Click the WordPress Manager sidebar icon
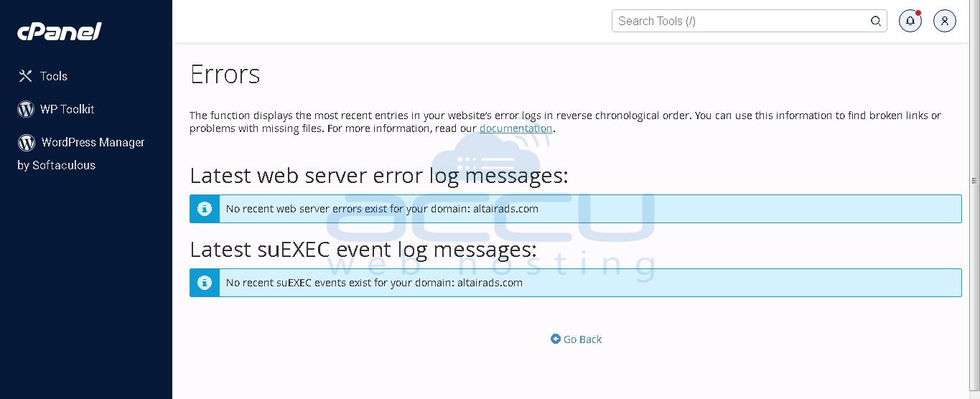980x399 pixels. 27,143
